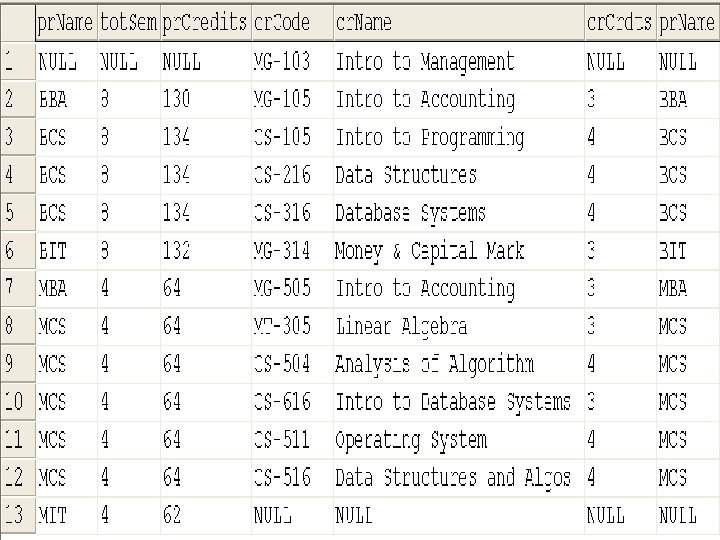Image resolution: width=720 pixels, height=540 pixels.
Task: Click the crCode column header
Action: [x=292, y=22]
